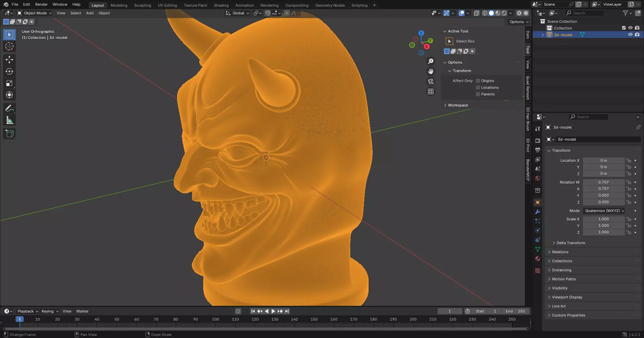The image size is (644, 338).
Task: Expand the Relations panel
Action: 560,252
